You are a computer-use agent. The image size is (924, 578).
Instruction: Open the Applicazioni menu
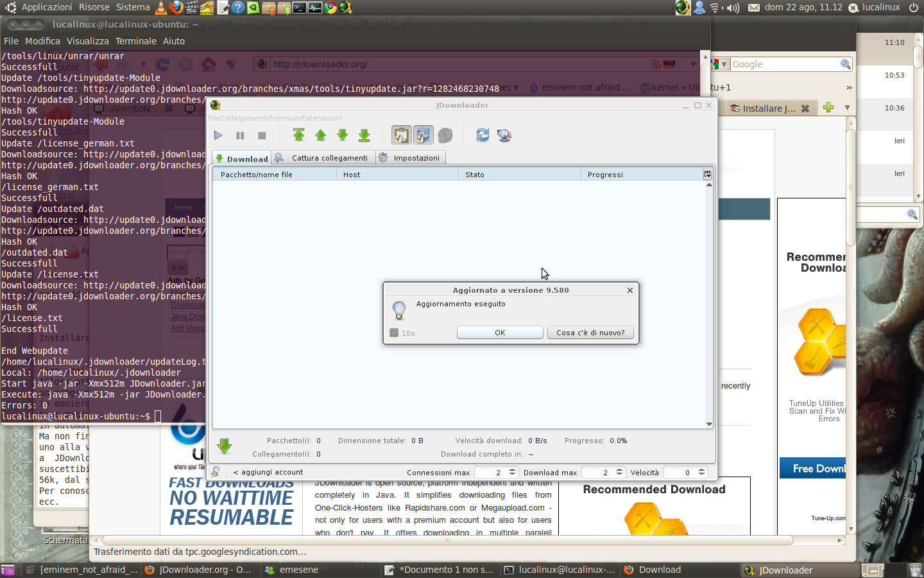[x=47, y=7]
